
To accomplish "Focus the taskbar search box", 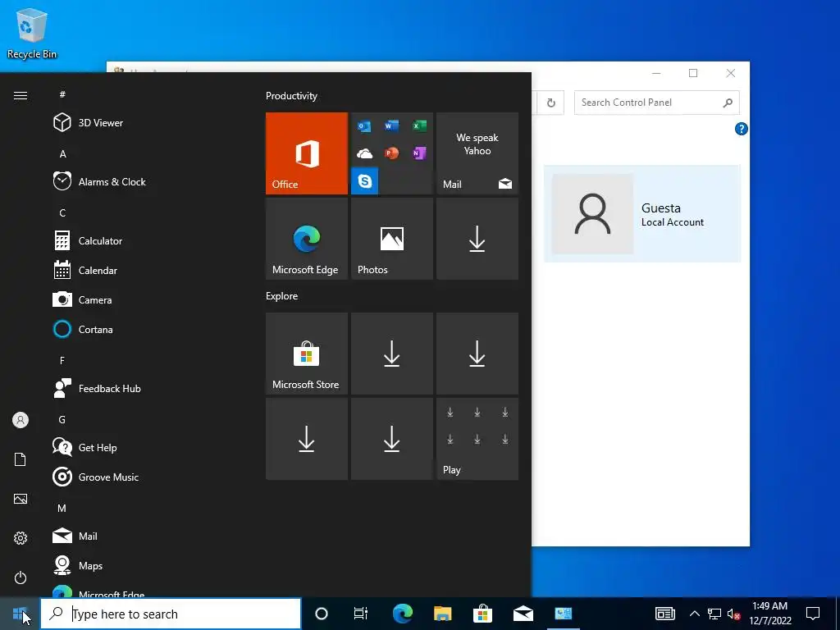I will [171, 614].
